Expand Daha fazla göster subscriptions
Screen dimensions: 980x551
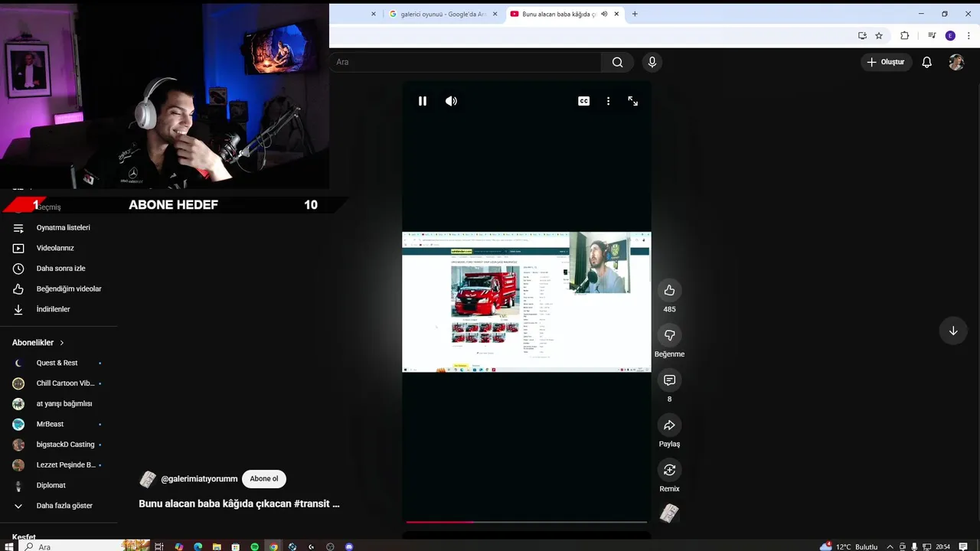pos(60,506)
